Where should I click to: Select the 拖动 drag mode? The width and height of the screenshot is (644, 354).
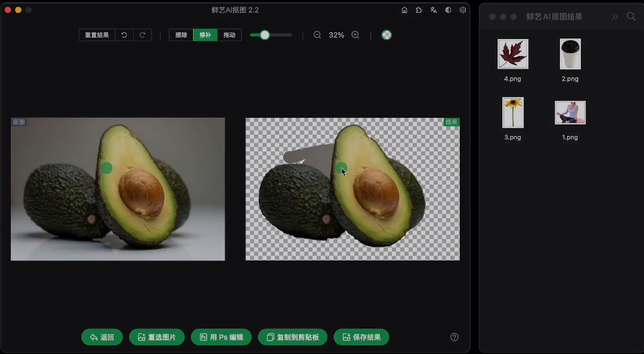pos(229,35)
